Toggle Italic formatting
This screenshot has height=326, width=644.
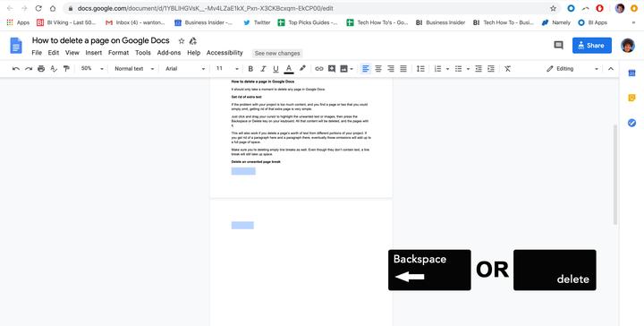[x=263, y=69]
